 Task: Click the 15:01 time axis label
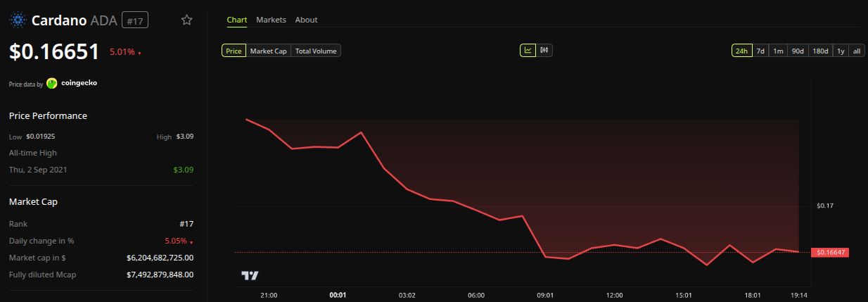684,295
